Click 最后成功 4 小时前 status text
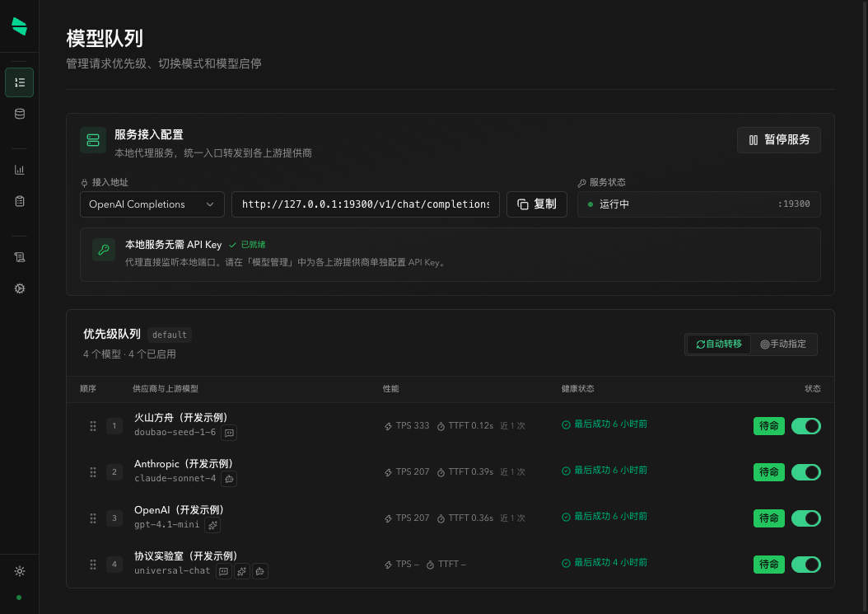The width and height of the screenshot is (868, 614). pos(610,562)
